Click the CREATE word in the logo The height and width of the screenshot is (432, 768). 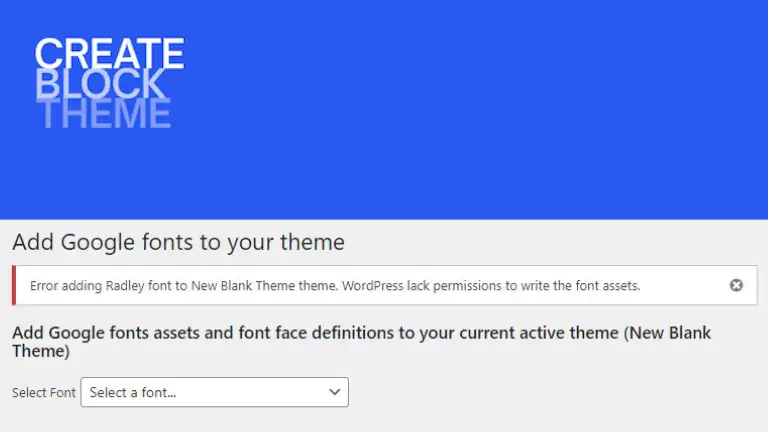(x=109, y=53)
